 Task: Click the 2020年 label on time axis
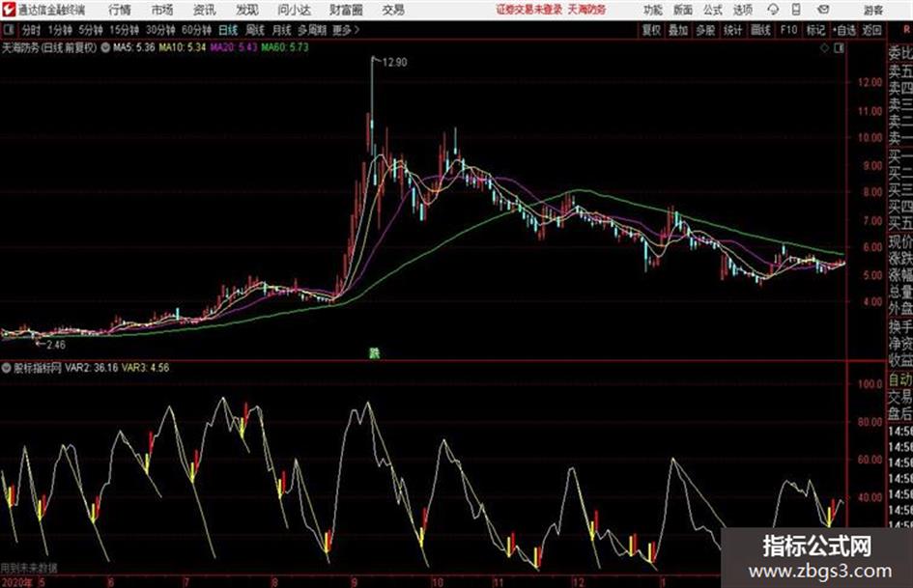(16, 582)
